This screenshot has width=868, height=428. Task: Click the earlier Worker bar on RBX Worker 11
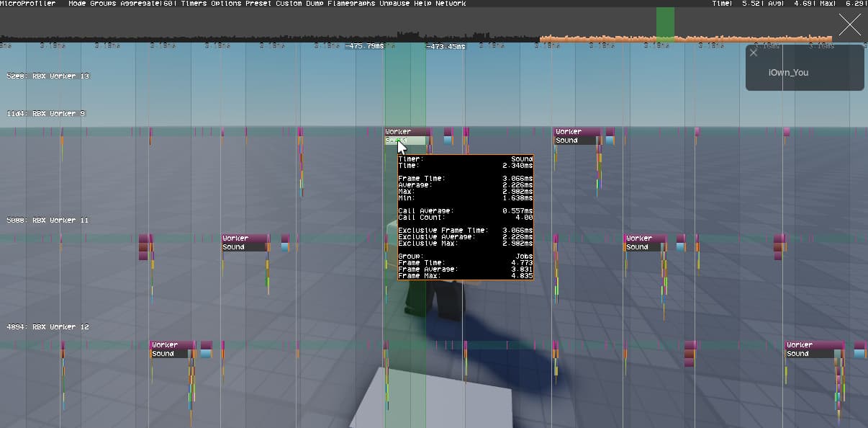[x=245, y=238]
